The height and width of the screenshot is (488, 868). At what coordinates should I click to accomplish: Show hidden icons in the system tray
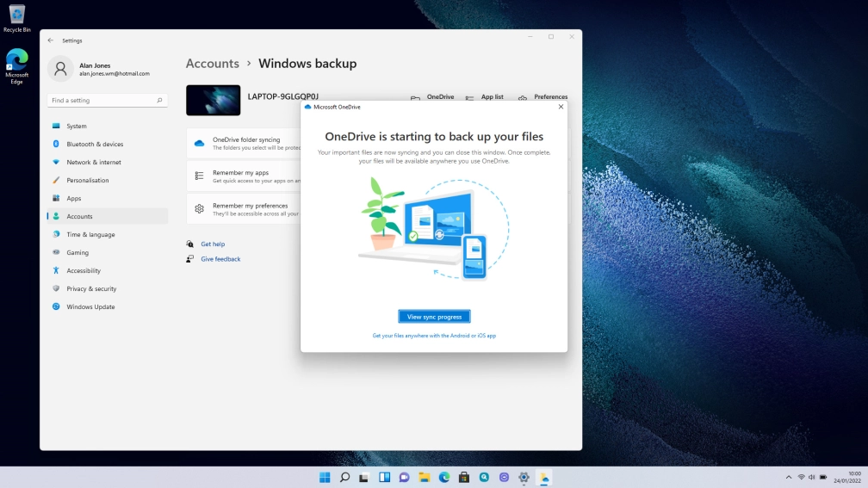(788, 478)
